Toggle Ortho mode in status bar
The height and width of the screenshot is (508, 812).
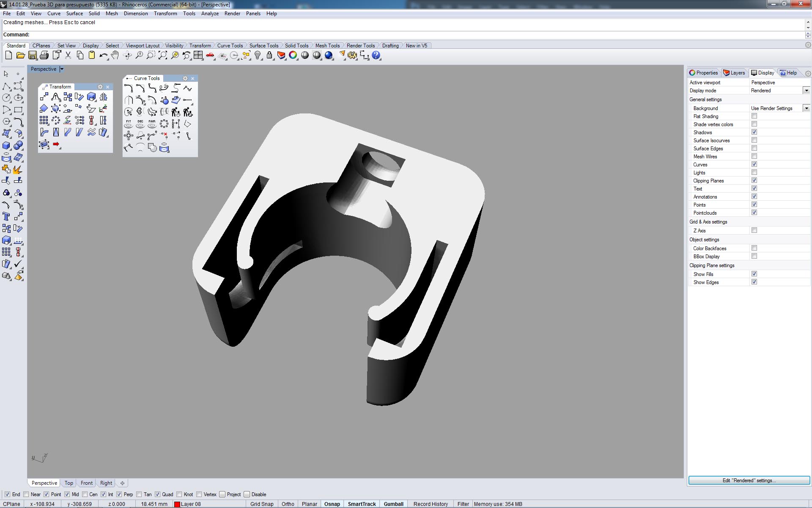tap(288, 504)
